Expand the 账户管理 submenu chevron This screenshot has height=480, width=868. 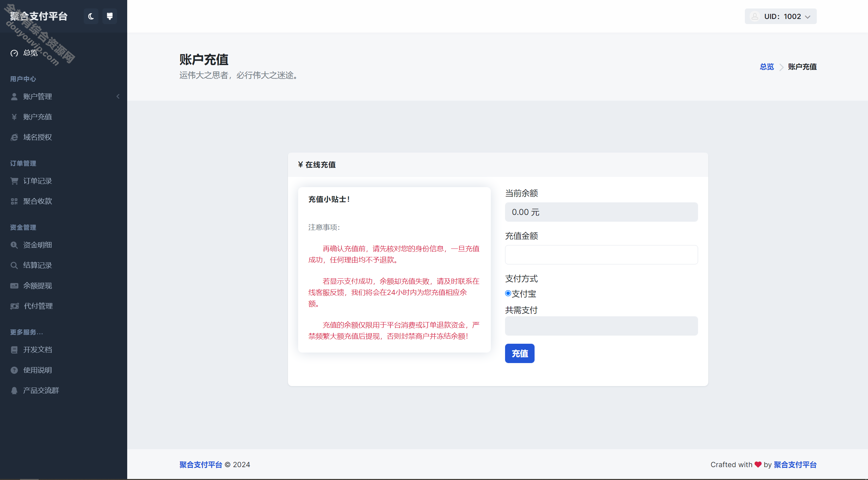[x=118, y=97]
